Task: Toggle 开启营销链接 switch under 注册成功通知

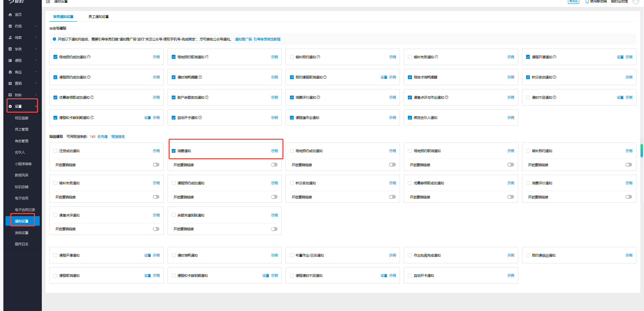Action: [156, 165]
